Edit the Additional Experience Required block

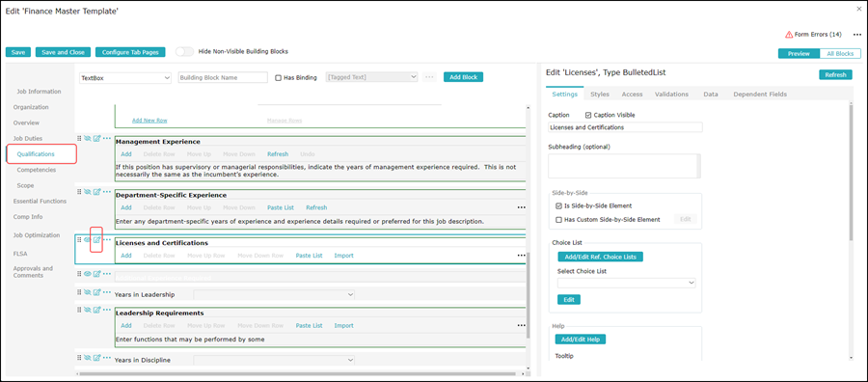[x=96, y=274]
